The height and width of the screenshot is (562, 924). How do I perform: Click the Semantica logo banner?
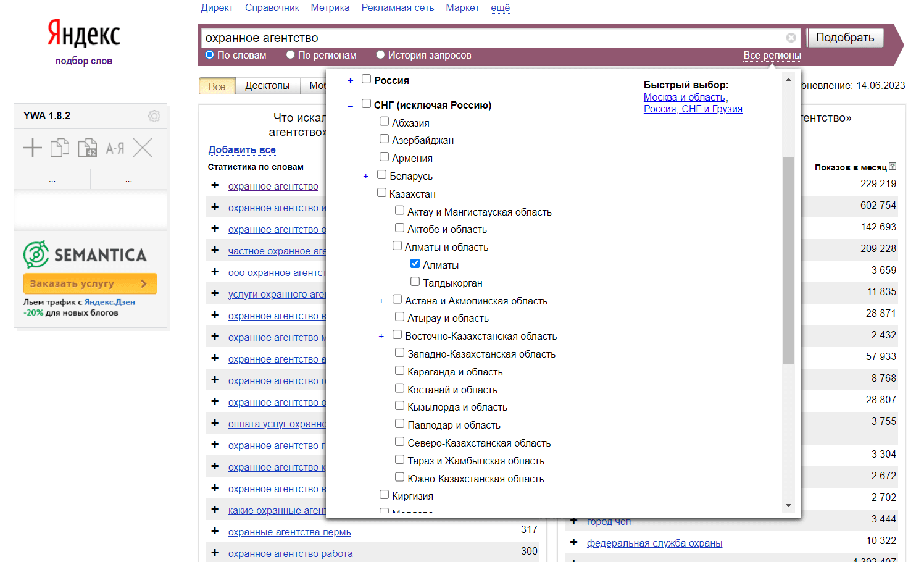[85, 254]
